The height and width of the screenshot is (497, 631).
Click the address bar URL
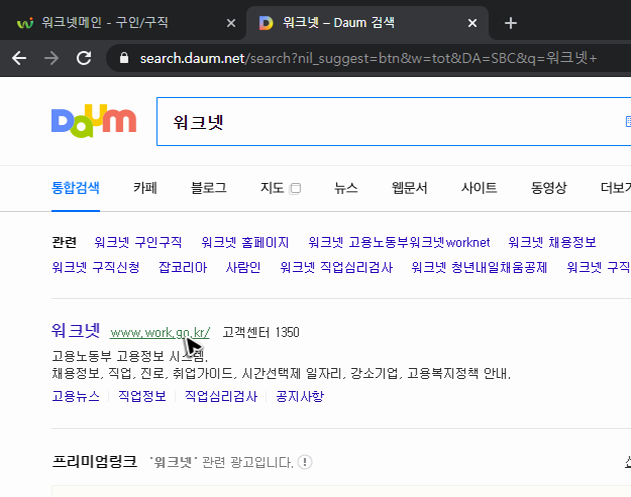pos(368,58)
